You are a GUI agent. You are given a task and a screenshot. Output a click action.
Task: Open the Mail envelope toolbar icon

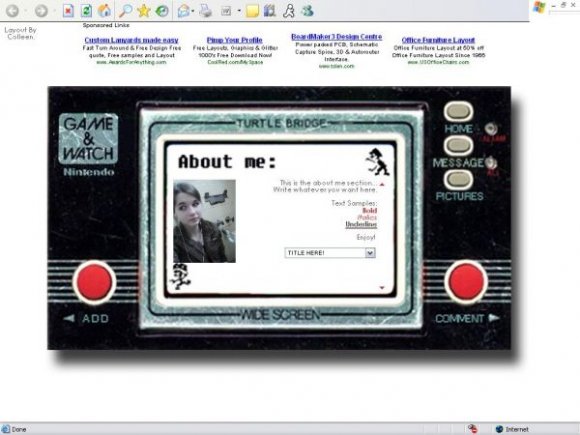click(x=183, y=11)
